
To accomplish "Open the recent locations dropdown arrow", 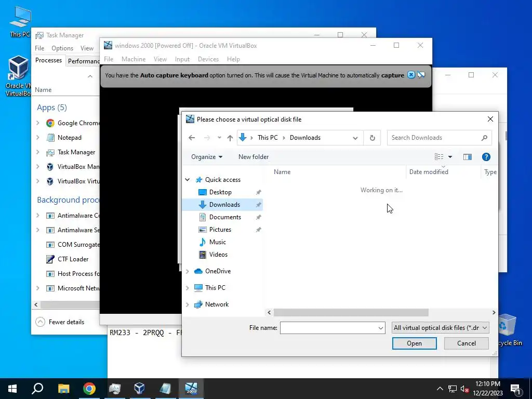I will pos(219,138).
